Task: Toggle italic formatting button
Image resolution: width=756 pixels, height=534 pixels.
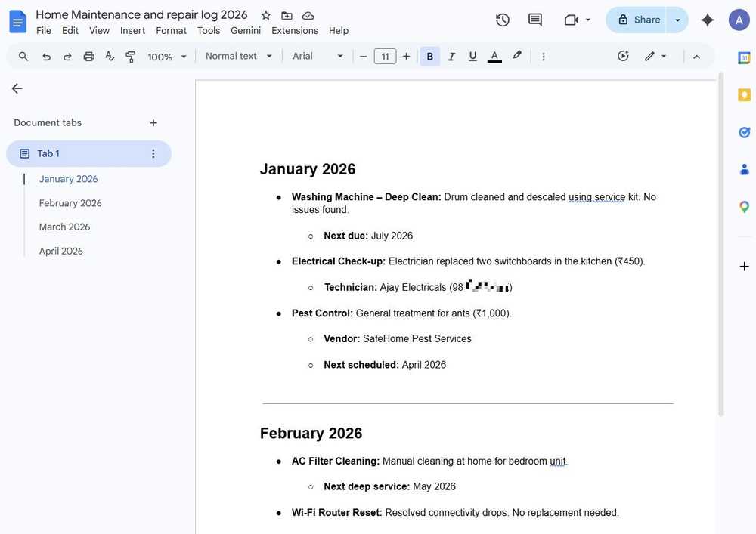Action: coord(451,57)
